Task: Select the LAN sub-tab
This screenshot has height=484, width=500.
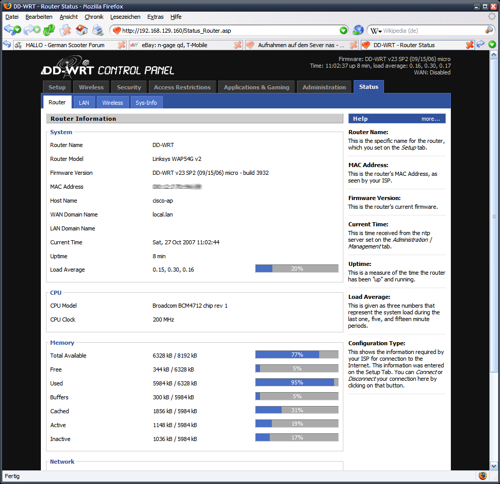Action: point(84,103)
